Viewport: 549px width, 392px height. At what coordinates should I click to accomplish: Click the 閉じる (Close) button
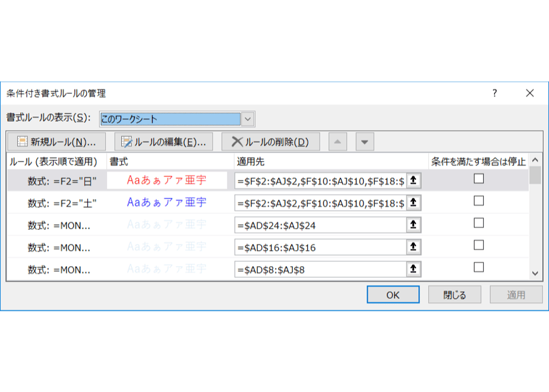(455, 295)
